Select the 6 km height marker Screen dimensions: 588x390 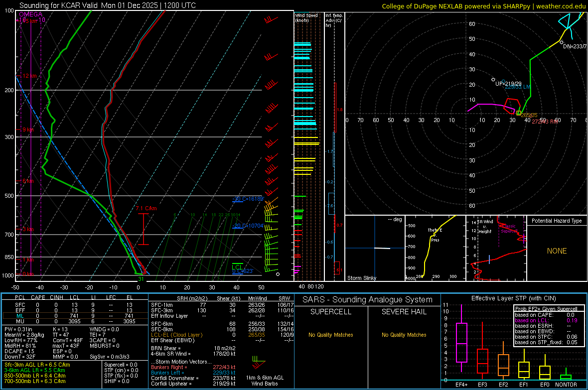28,181
